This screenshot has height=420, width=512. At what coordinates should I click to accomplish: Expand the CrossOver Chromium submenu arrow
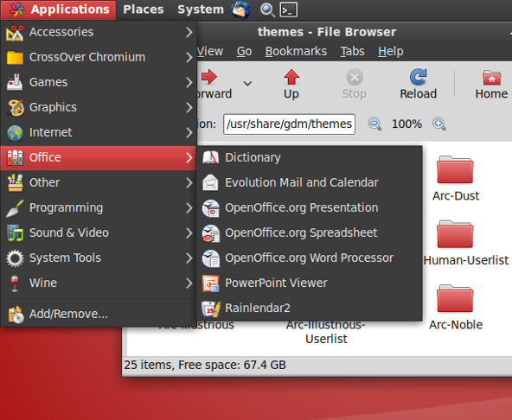[189, 57]
